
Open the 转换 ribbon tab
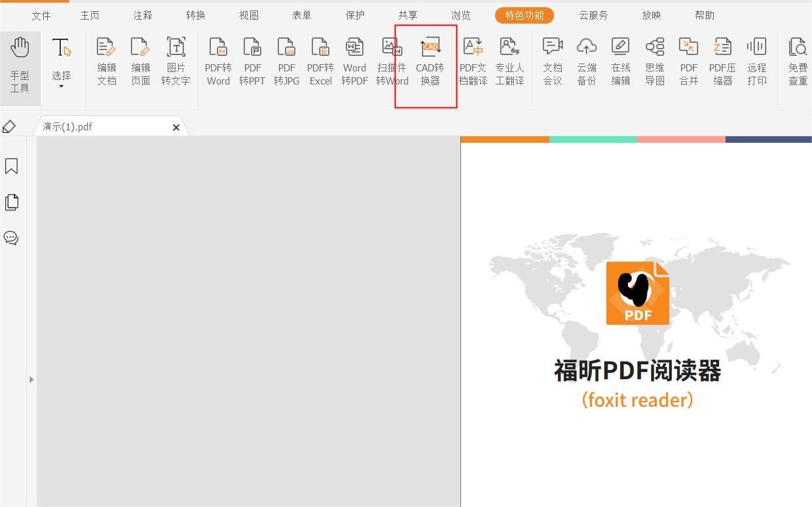[x=195, y=14]
